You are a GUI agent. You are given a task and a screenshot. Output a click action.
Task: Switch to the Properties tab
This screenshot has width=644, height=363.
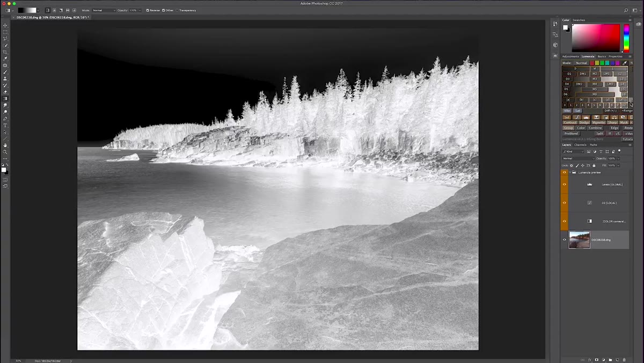point(616,56)
